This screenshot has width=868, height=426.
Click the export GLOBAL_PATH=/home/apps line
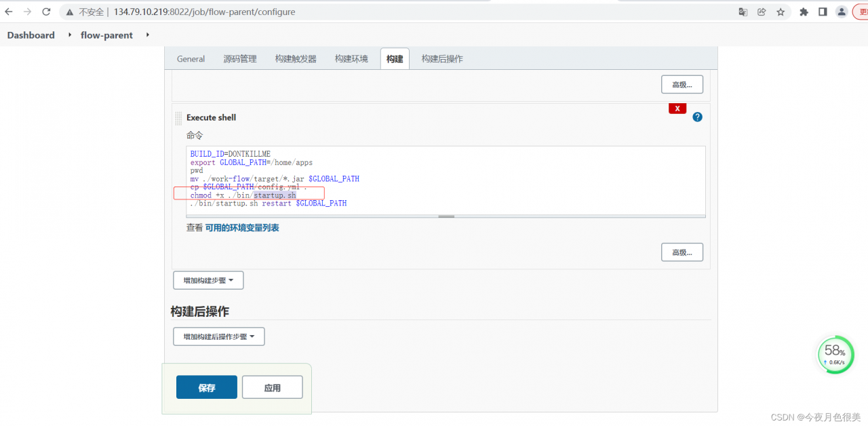pyautogui.click(x=252, y=162)
